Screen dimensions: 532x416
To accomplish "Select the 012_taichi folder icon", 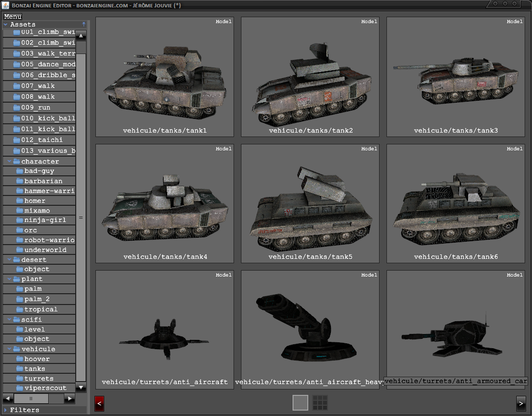I will pyautogui.click(x=17, y=140).
